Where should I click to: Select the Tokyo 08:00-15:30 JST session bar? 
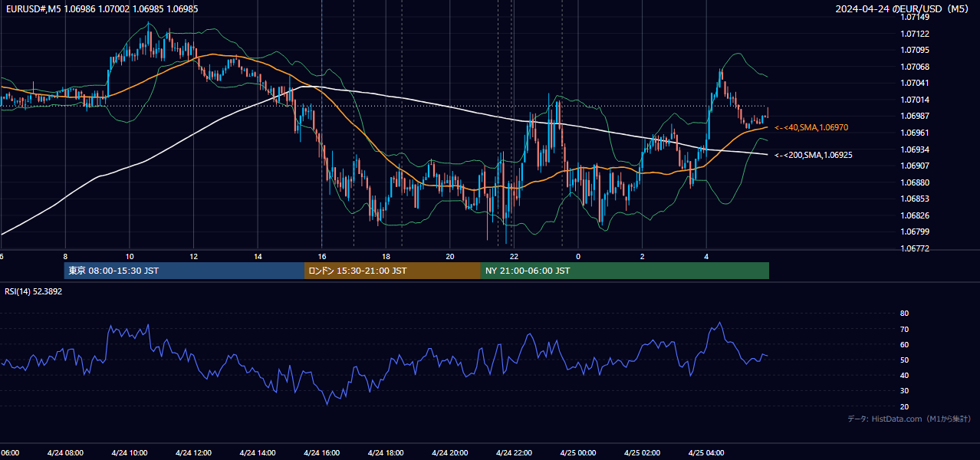coord(185,271)
